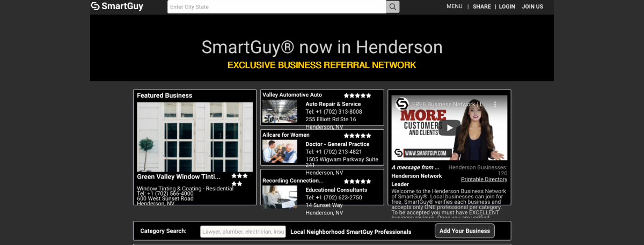Image resolution: width=644 pixels, height=245 pixels.
Task: Click the SmartGuy logo in header
Action: pos(116,6)
